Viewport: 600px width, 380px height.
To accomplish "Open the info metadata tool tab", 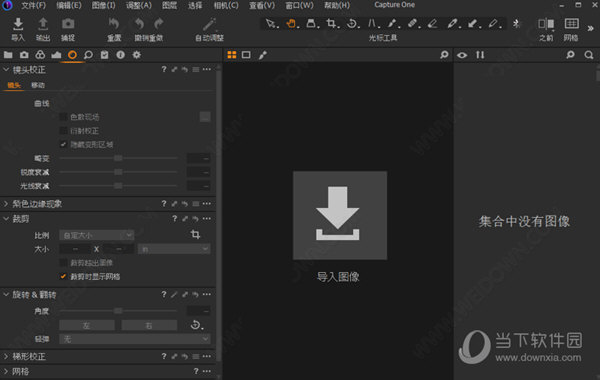I will pos(121,55).
